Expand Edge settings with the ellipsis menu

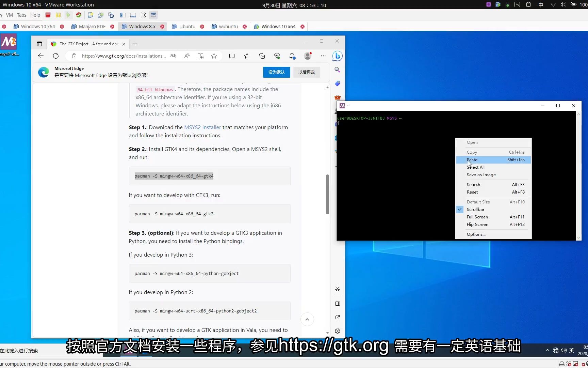(x=323, y=56)
